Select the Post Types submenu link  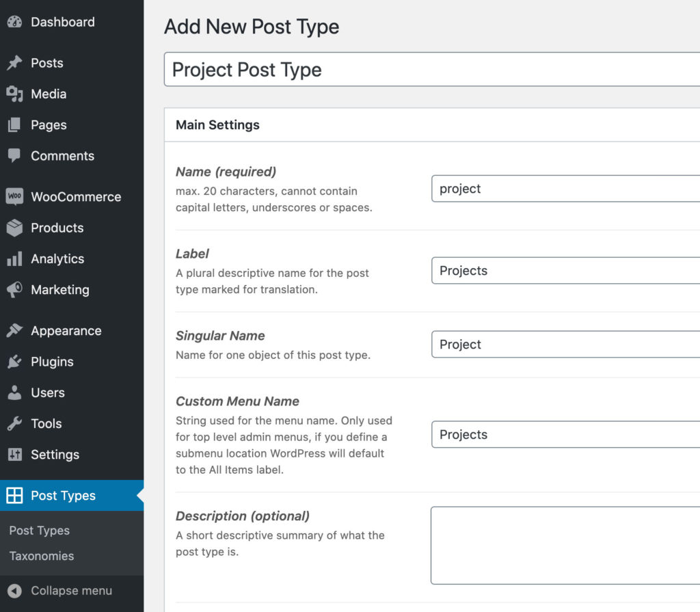pos(40,531)
